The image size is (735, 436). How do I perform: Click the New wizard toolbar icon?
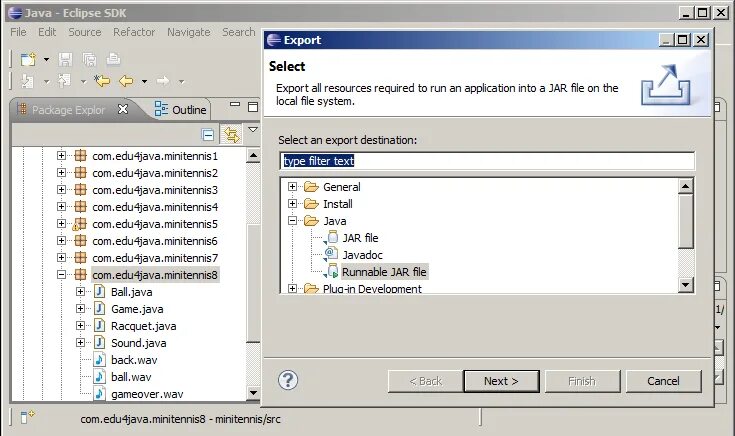tap(28, 60)
